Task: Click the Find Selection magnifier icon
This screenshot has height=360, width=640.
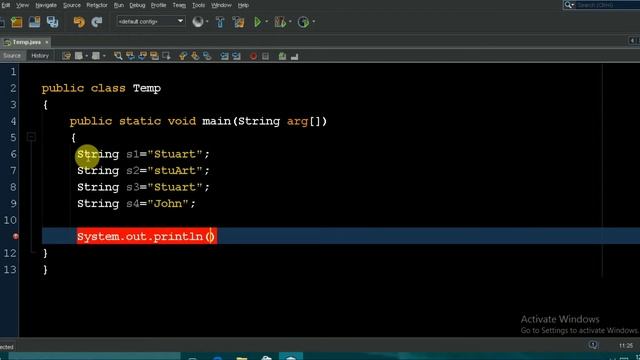Action: 118,56
